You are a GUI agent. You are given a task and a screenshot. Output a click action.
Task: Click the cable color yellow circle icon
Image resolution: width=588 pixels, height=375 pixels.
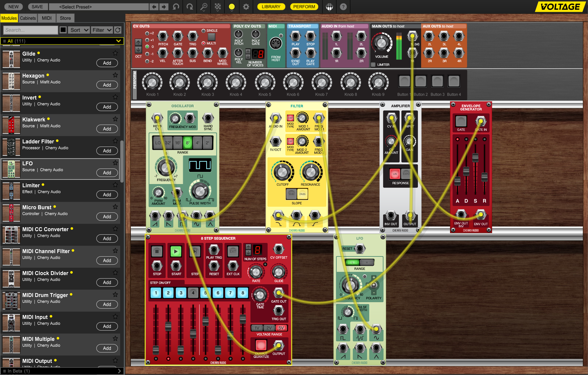click(x=232, y=7)
